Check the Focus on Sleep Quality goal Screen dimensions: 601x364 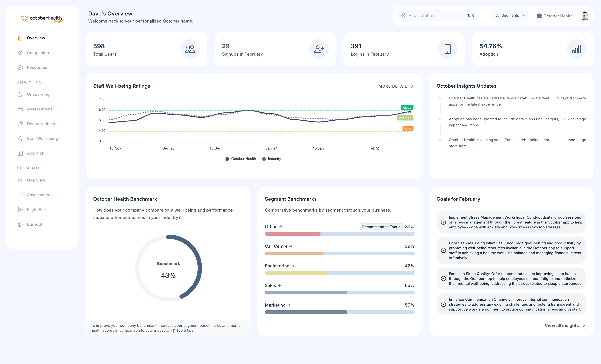point(443,279)
